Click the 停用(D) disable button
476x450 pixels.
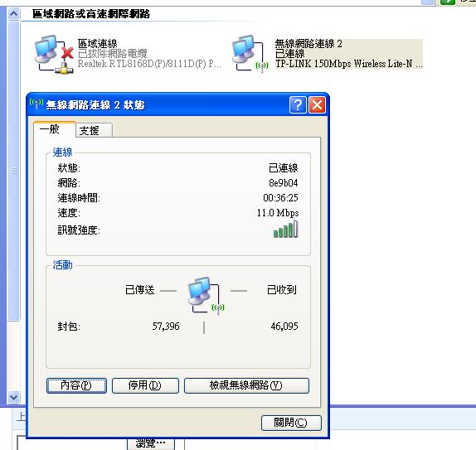coord(145,385)
